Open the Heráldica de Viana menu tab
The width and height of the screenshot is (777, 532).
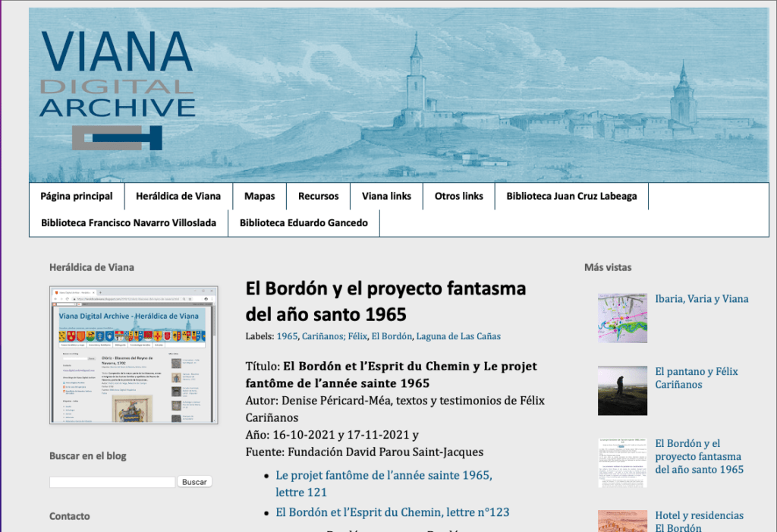(x=178, y=196)
